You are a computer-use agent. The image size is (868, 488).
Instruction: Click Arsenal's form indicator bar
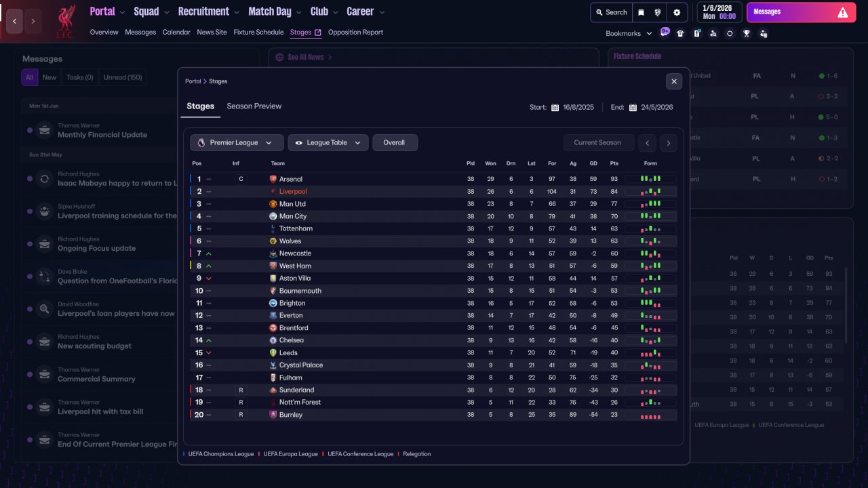click(650, 179)
